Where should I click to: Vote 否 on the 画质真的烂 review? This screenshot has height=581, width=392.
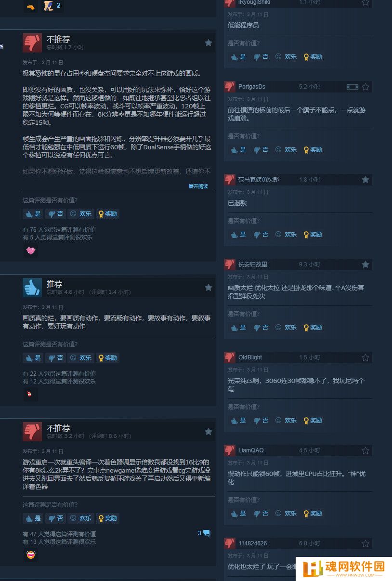tap(56, 358)
